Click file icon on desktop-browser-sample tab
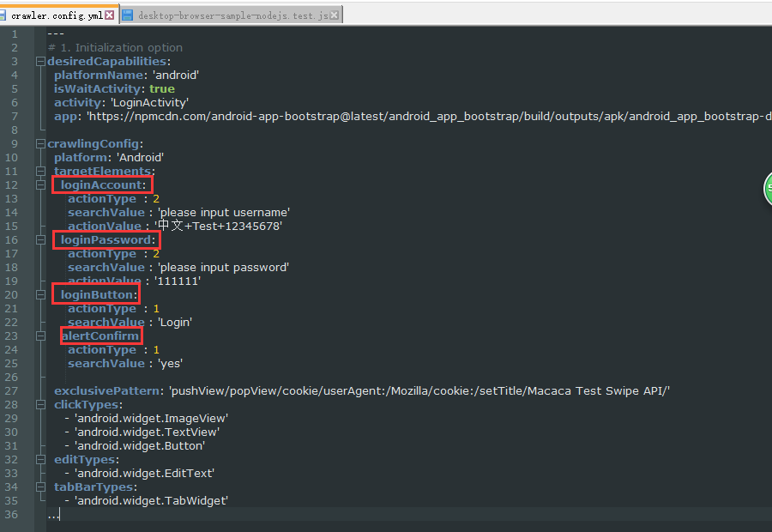The height and width of the screenshot is (532, 772). (x=128, y=15)
